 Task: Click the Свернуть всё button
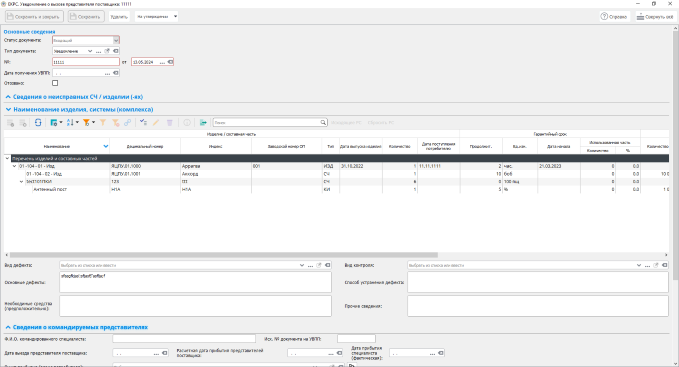pos(655,17)
